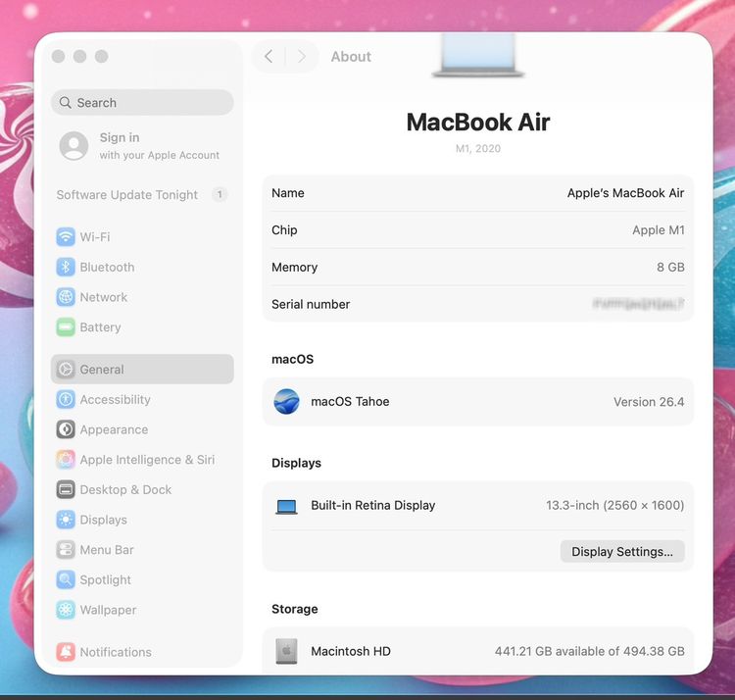The image size is (735, 700).
Task: Click the search magnifying glass icon
Action: pyautogui.click(x=66, y=102)
